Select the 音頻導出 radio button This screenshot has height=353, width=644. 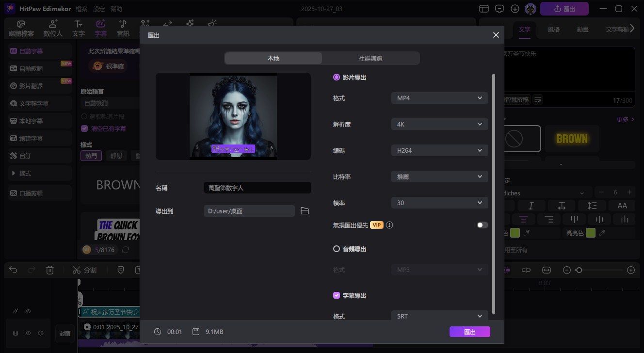click(x=337, y=249)
